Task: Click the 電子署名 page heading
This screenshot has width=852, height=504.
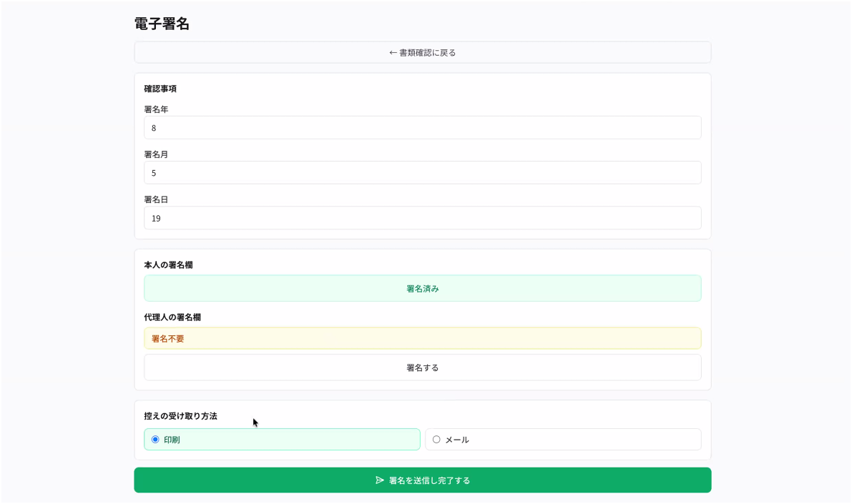Action: pyautogui.click(x=162, y=24)
